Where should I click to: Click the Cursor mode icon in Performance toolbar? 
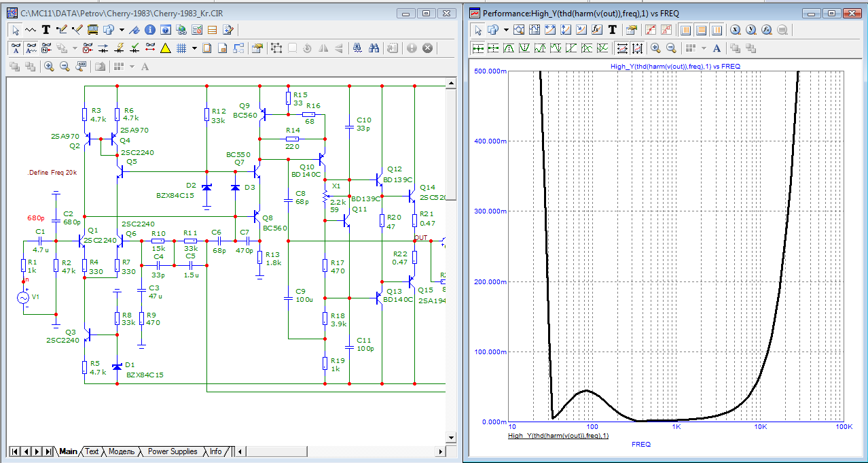(x=534, y=30)
